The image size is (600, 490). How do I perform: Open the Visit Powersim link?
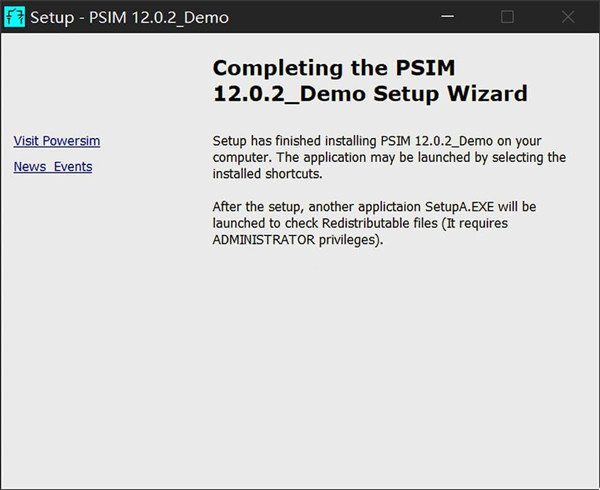pyautogui.click(x=57, y=141)
